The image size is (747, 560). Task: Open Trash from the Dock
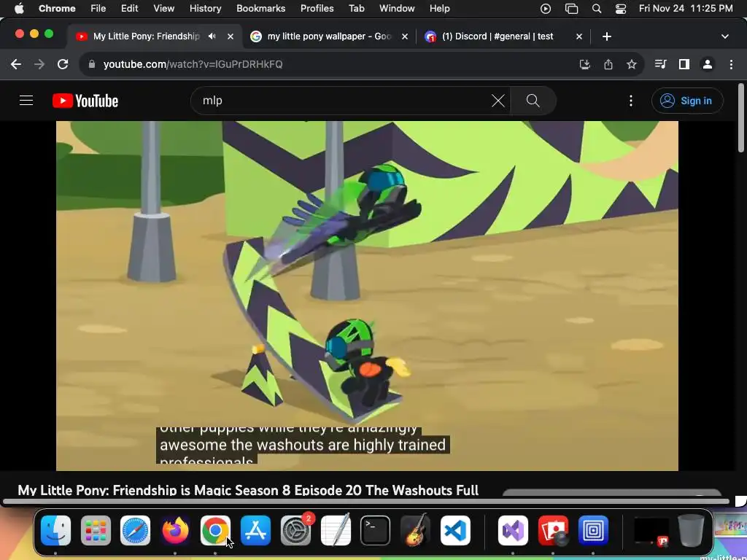pyautogui.click(x=691, y=530)
